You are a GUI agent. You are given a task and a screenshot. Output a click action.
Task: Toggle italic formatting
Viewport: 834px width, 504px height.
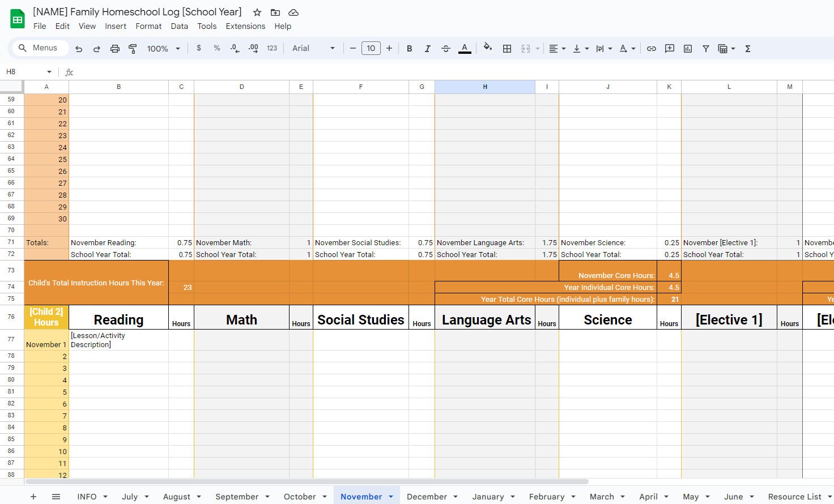(428, 48)
